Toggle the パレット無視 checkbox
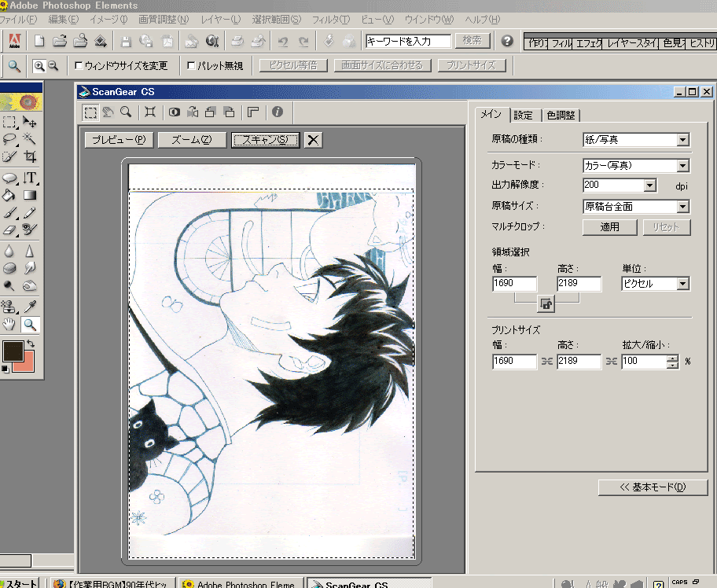Image resolution: width=717 pixels, height=588 pixels. [191, 66]
